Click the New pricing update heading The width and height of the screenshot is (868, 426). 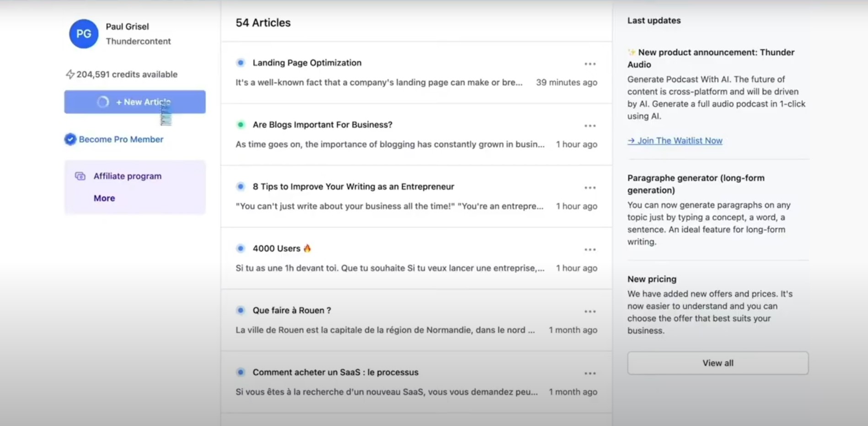(x=652, y=279)
